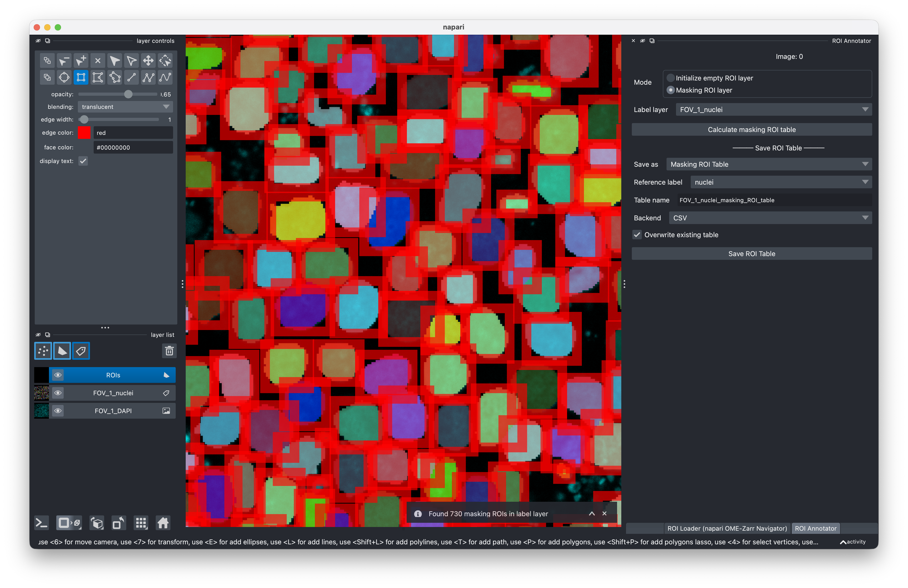Open the blending mode dropdown
The width and height of the screenshot is (908, 588).
pyautogui.click(x=125, y=107)
